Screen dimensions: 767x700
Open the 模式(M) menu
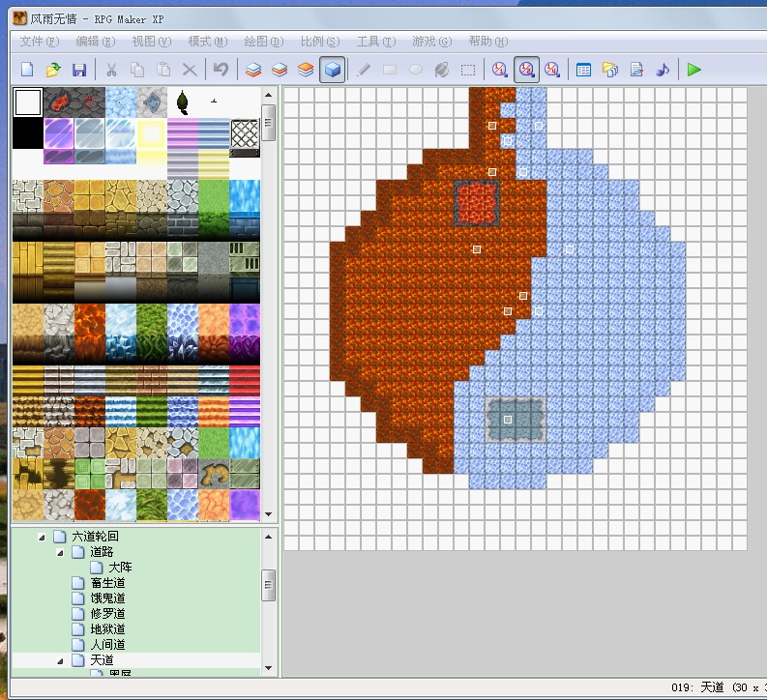click(208, 42)
